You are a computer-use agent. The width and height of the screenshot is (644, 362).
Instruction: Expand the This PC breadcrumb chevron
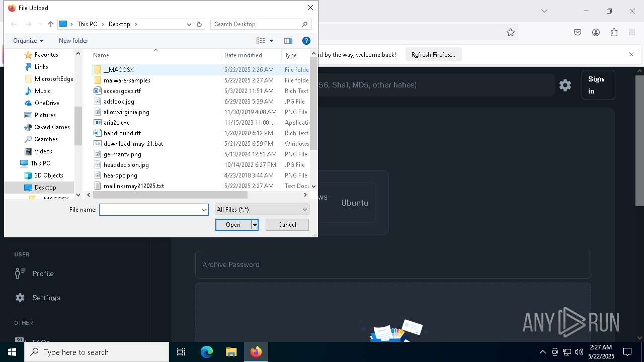[x=102, y=24]
